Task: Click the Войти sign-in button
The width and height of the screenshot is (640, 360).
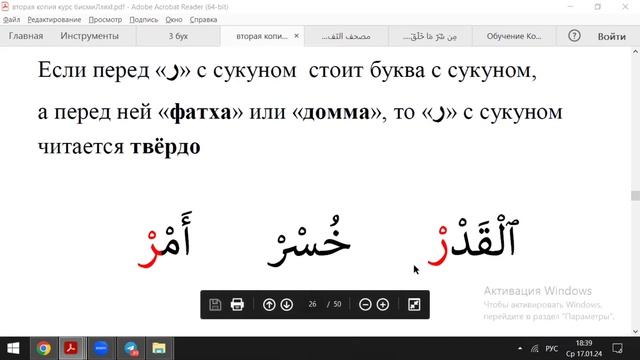Action: pos(611,36)
